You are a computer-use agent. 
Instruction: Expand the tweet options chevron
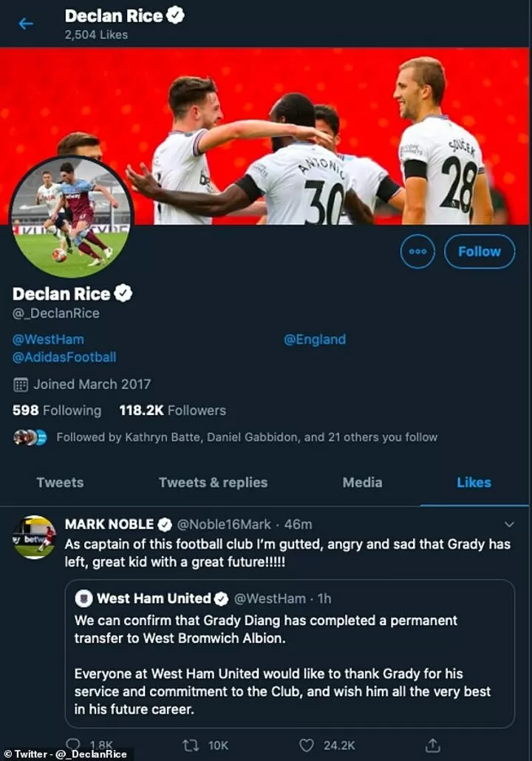(x=509, y=524)
